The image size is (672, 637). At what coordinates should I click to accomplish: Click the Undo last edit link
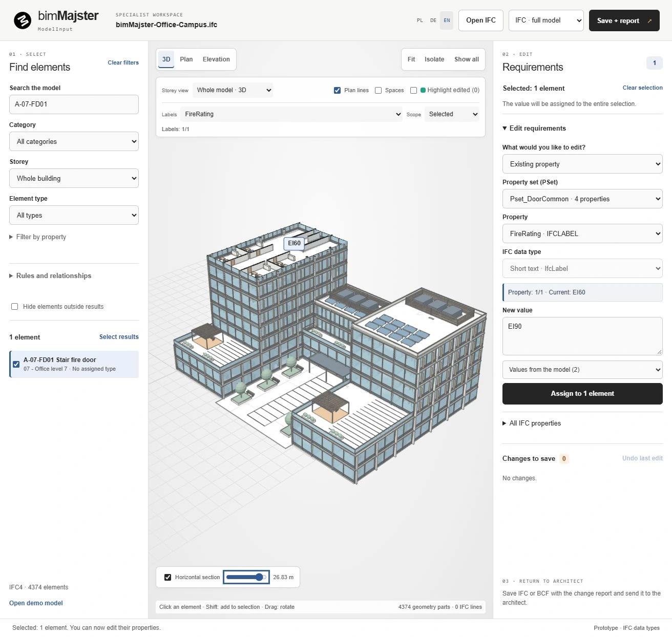pyautogui.click(x=642, y=458)
